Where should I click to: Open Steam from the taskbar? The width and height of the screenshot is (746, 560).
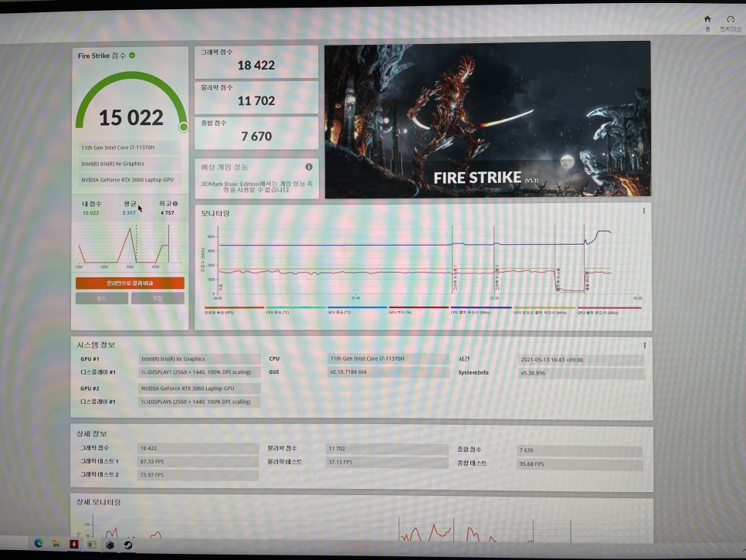coord(128,545)
